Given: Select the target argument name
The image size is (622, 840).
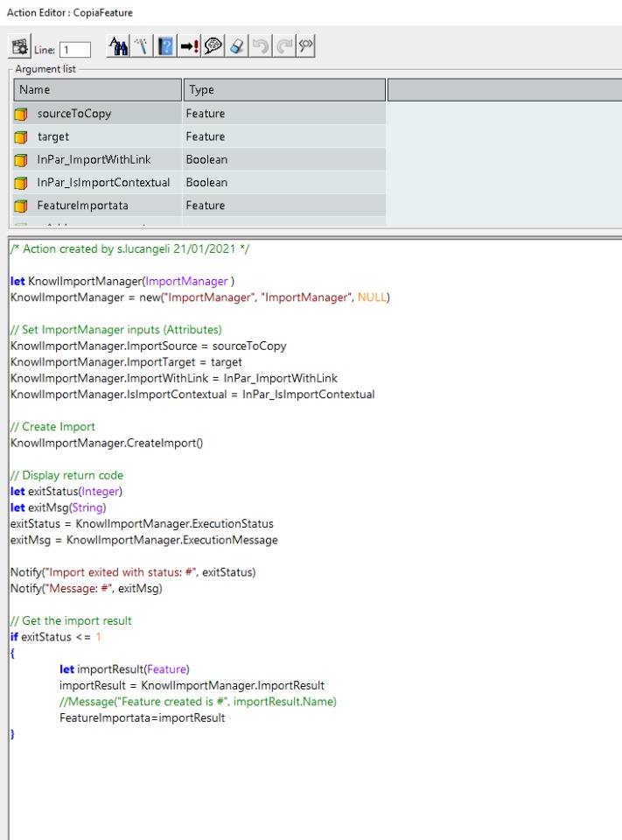Looking at the screenshot, I should tap(53, 136).
